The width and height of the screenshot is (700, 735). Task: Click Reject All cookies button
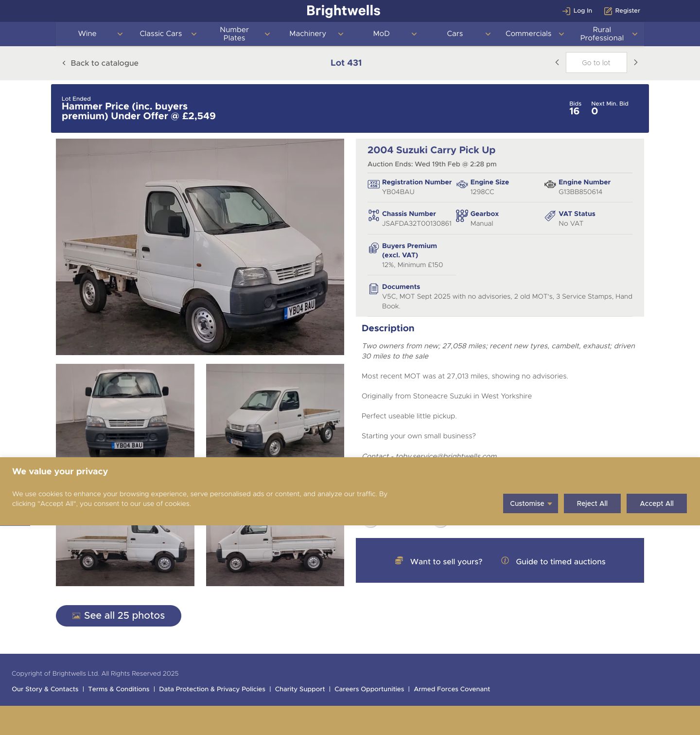pyautogui.click(x=592, y=503)
